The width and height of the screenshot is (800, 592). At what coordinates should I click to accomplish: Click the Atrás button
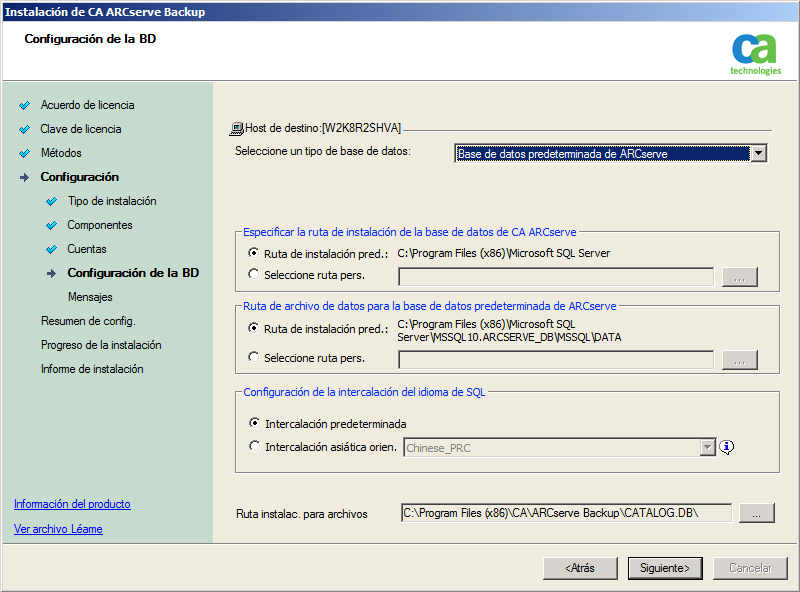[580, 568]
